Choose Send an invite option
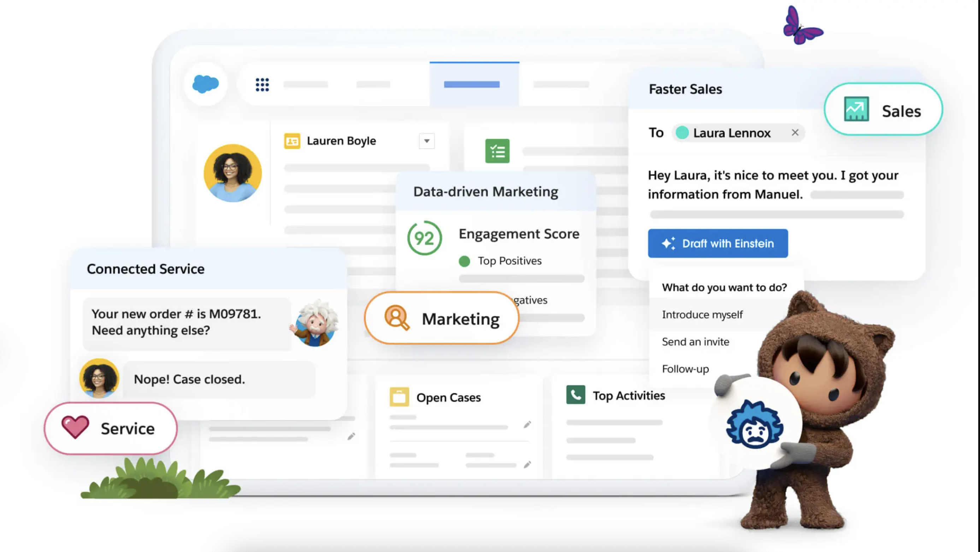This screenshot has height=552, width=980. click(x=696, y=342)
